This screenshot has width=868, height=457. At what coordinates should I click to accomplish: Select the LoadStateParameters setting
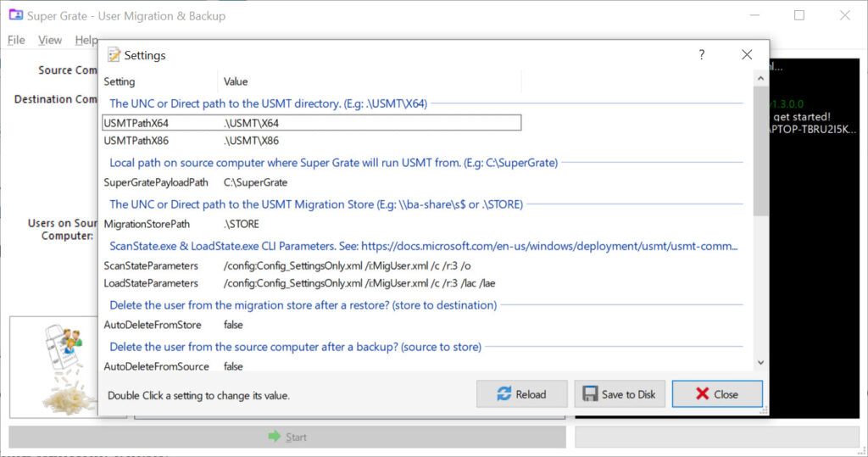tap(312, 283)
